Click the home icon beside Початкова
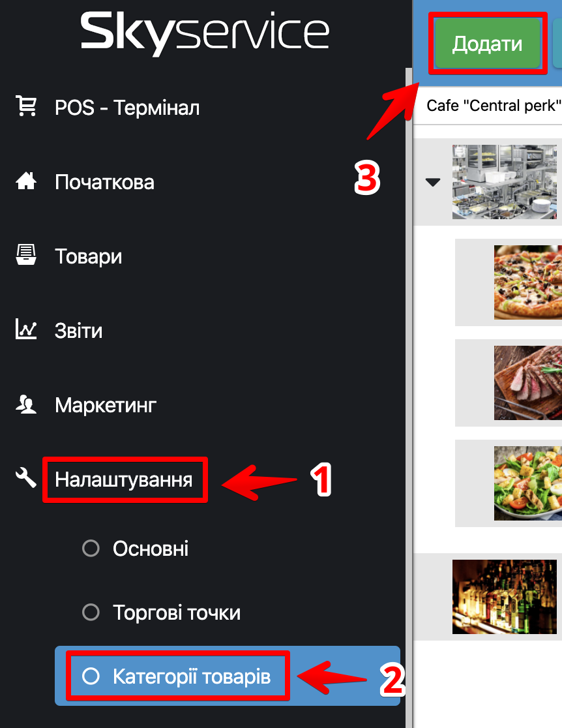 26,181
